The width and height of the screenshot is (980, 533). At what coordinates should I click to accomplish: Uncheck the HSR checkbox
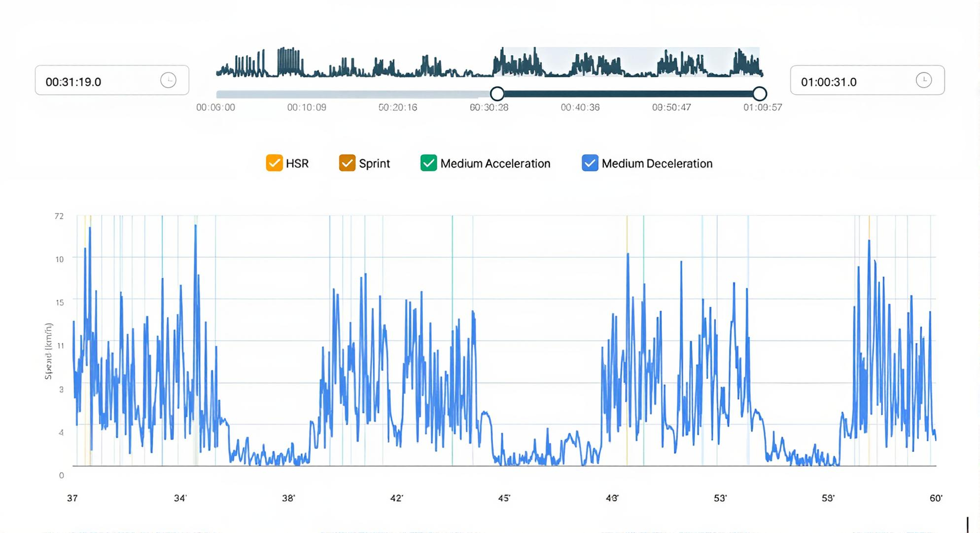pos(274,163)
